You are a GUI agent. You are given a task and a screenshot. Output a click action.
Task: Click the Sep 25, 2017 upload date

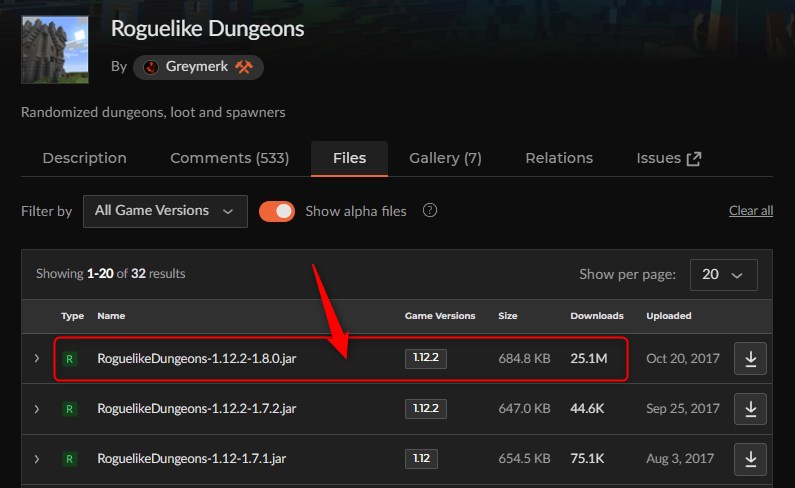pos(683,409)
